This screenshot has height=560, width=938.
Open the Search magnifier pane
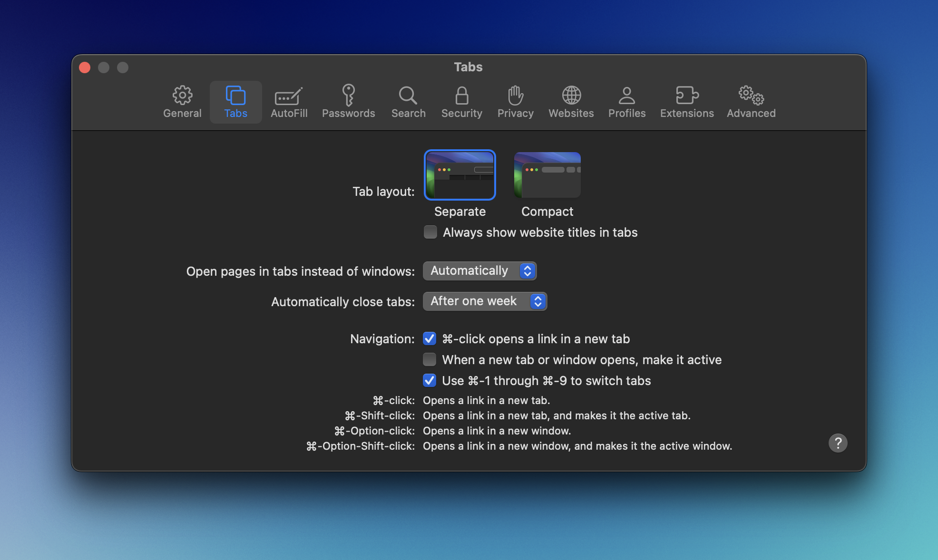tap(408, 102)
